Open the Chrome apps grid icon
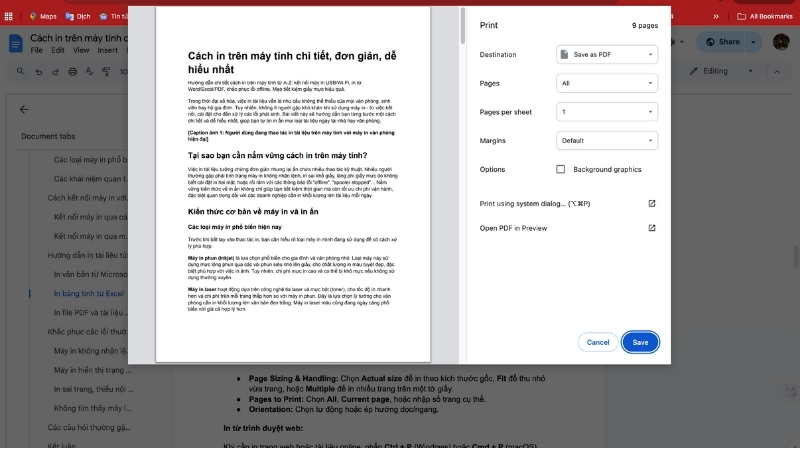This screenshot has width=800, height=450. [11, 16]
